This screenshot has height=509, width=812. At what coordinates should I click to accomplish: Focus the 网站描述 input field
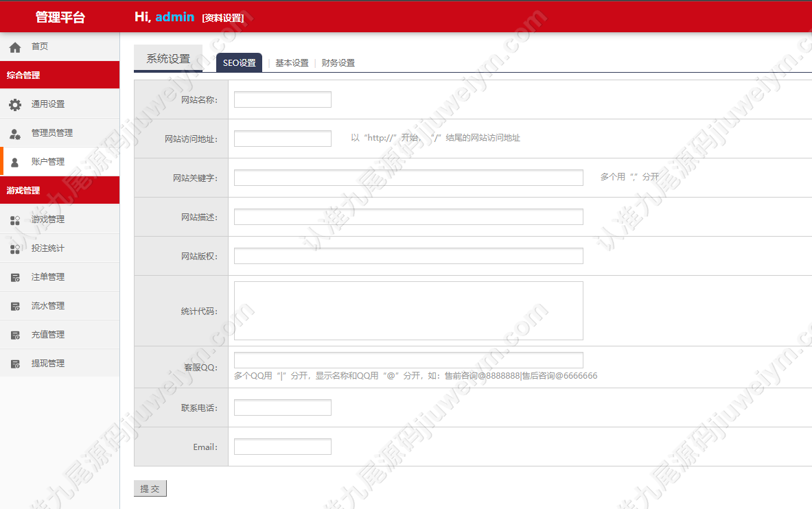[408, 217]
